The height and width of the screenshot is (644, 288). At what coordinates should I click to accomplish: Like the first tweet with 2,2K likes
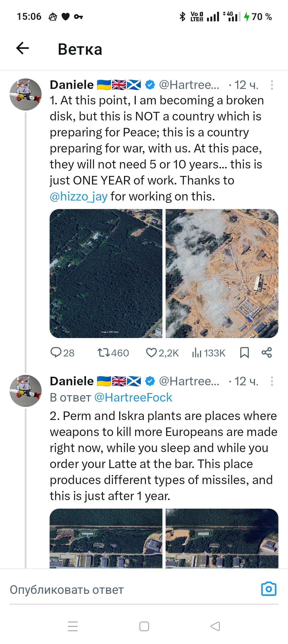click(x=162, y=353)
